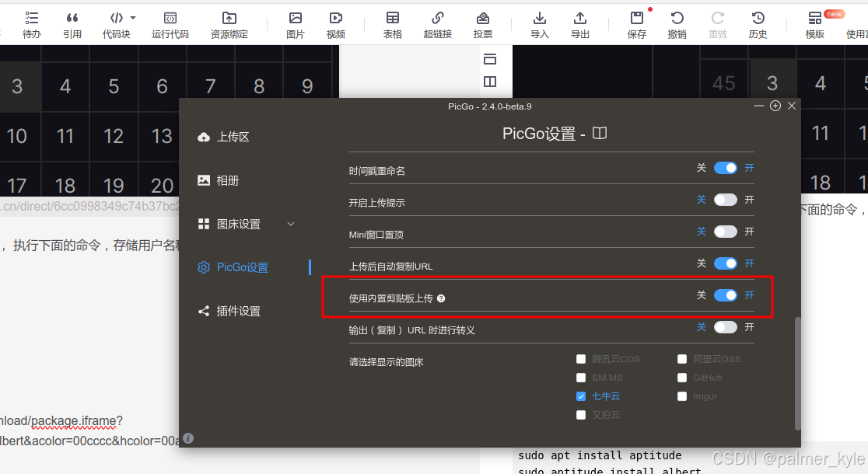Redo the edit with 重做
This screenshot has width=868, height=474.
(717, 26)
